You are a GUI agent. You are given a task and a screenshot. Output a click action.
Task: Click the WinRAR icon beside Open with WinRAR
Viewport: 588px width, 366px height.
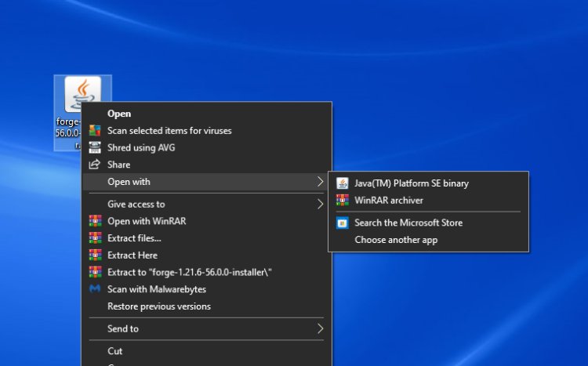click(95, 221)
